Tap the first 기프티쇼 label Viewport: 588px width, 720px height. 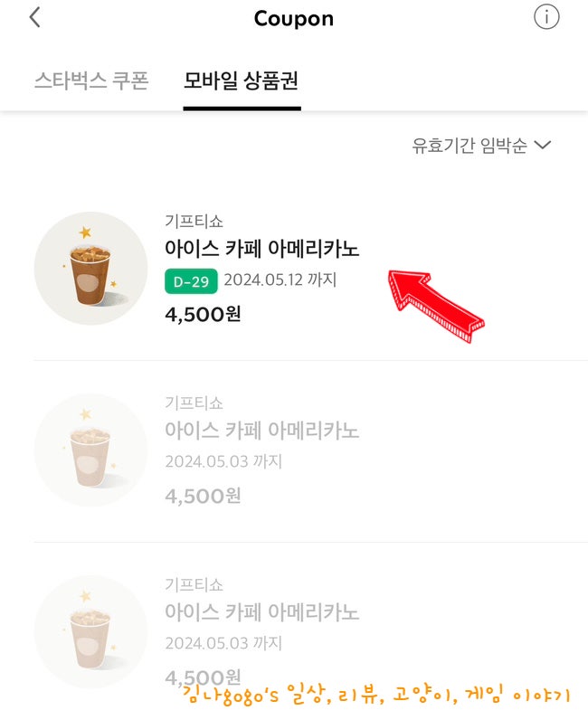[x=194, y=221]
